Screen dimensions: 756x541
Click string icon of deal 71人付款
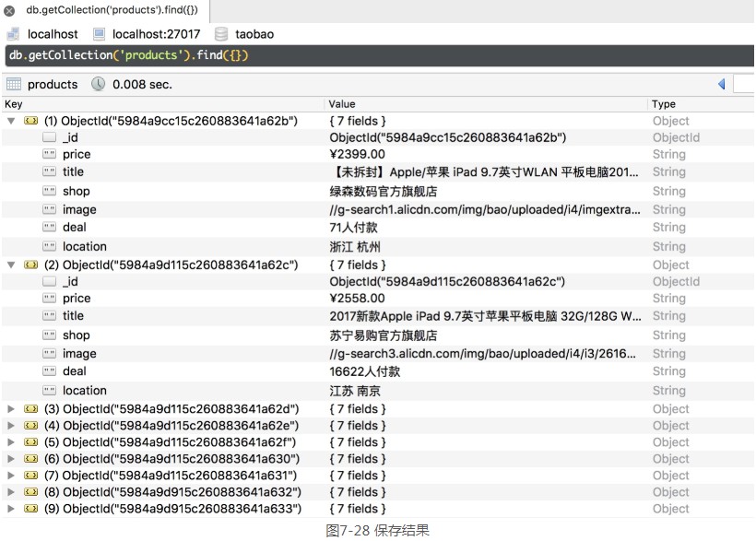[49, 227]
